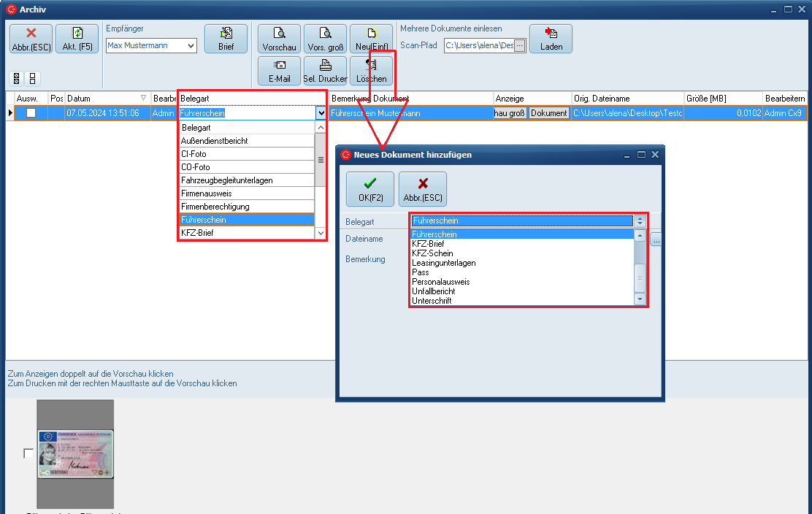Click the Abbr.(ESC) cancel button in Archiv toolbar
812x514 pixels.
[x=31, y=39]
